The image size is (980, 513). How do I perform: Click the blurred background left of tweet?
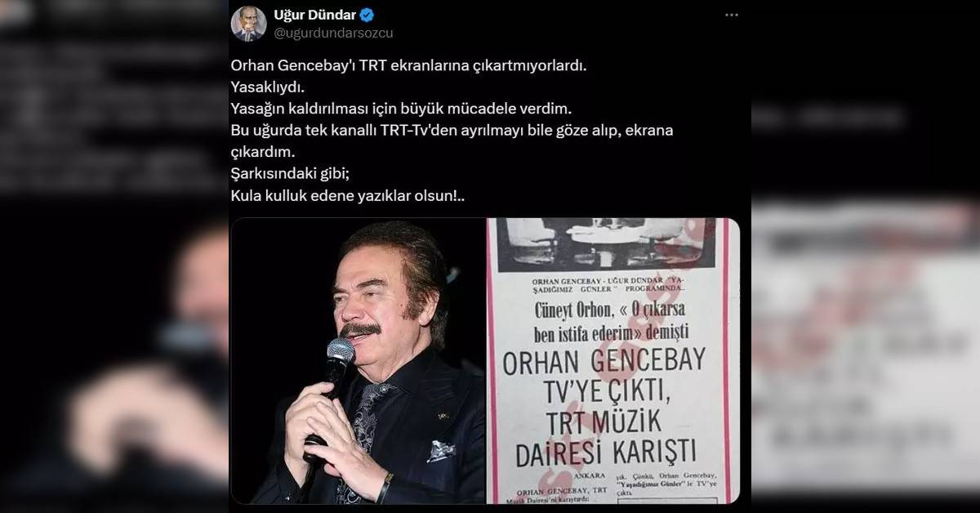[x=114, y=256]
